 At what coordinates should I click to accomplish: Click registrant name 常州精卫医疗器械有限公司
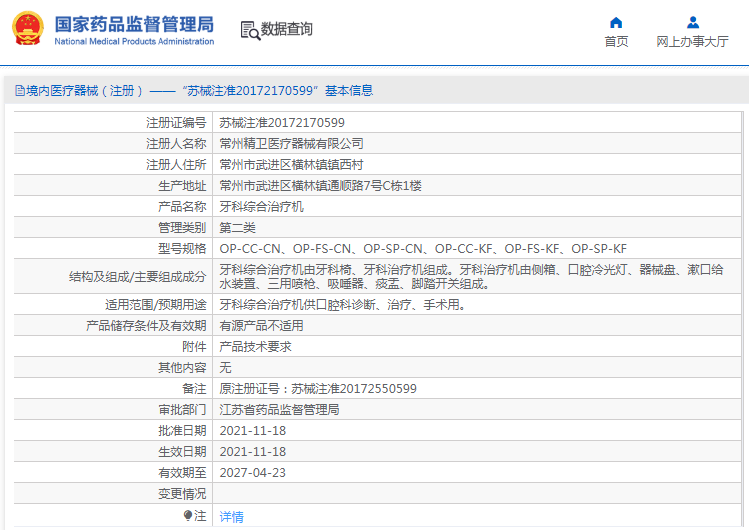(292, 144)
